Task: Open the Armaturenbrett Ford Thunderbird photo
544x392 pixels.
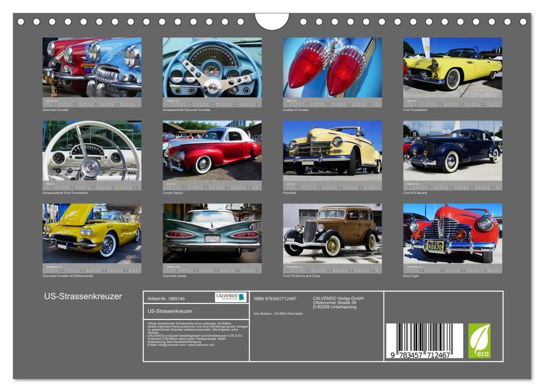Action: (92, 150)
